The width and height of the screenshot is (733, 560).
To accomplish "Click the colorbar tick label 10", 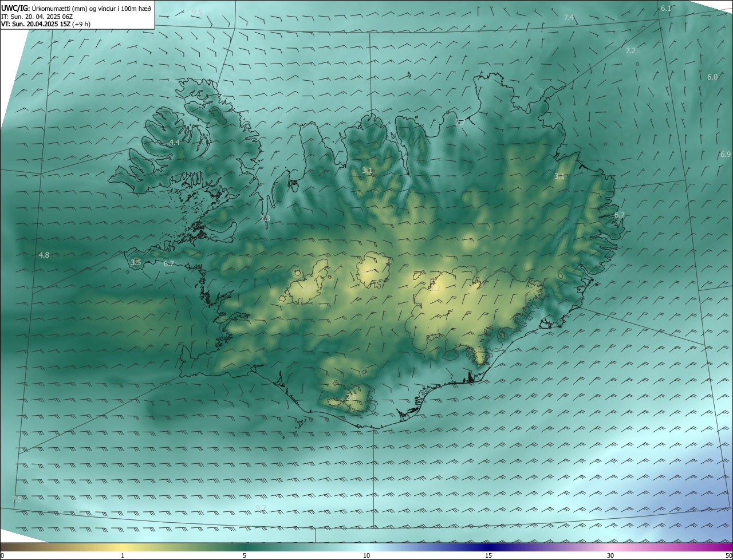I will pos(366,556).
